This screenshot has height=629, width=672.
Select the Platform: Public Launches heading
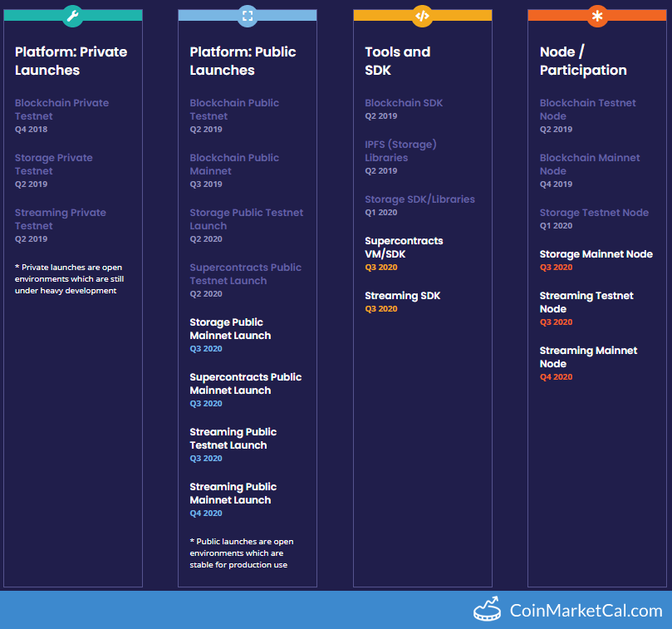(243, 61)
